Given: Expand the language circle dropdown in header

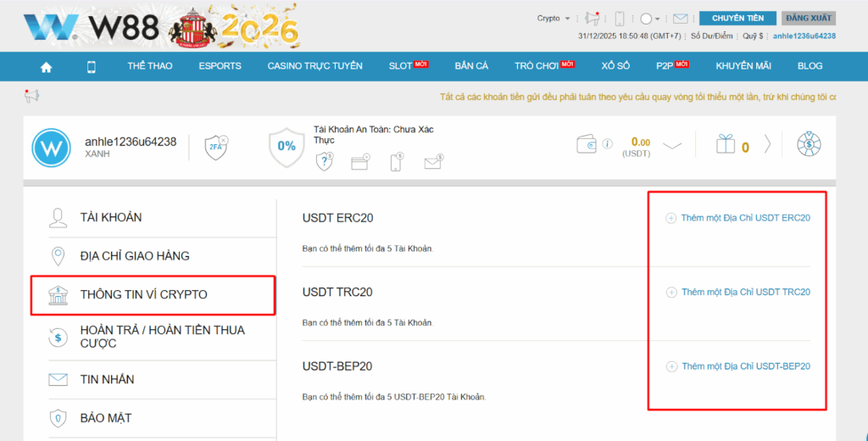Looking at the screenshot, I should (x=650, y=18).
